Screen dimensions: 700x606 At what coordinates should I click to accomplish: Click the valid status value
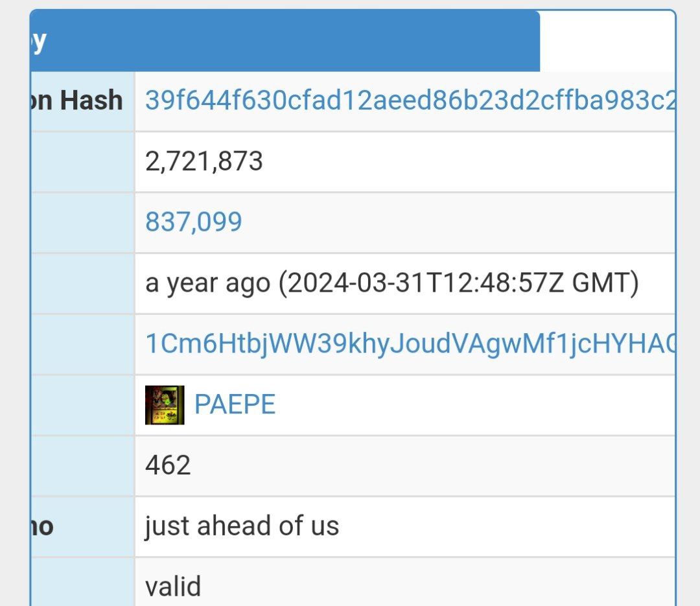coord(173,587)
